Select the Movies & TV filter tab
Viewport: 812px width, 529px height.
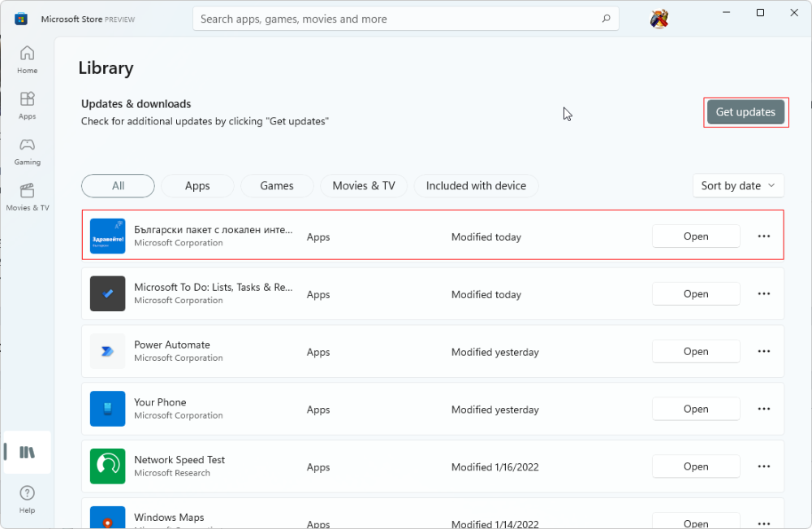[x=364, y=185]
